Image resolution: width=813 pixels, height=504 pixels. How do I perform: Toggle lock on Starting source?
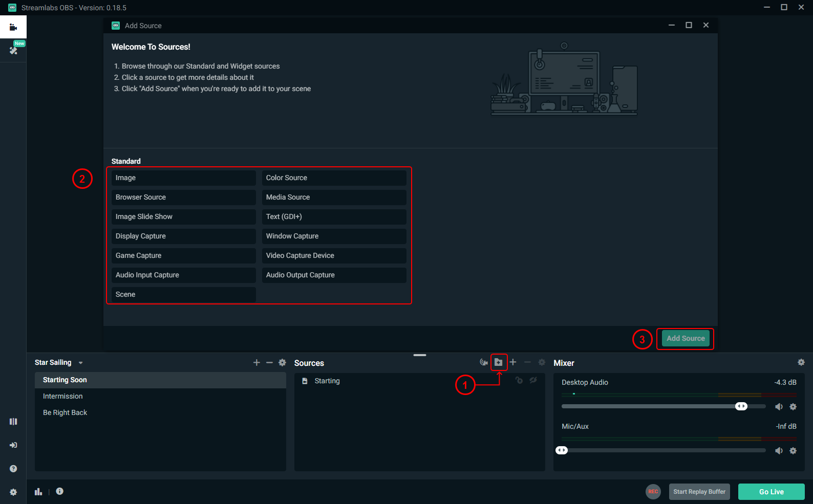click(519, 380)
